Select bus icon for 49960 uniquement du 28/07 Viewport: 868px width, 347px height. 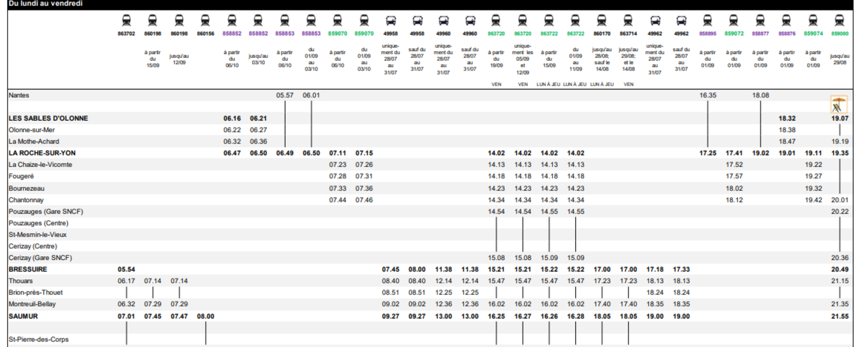[x=443, y=21]
